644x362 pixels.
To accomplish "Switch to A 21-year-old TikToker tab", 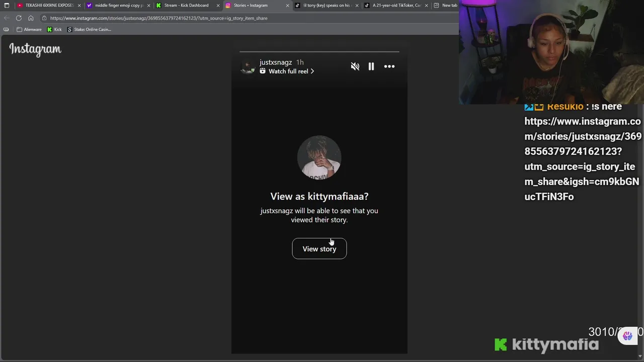I will tap(396, 6).
